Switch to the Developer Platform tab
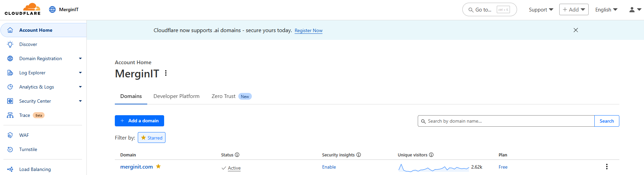This screenshot has width=644, height=175. pos(176,96)
